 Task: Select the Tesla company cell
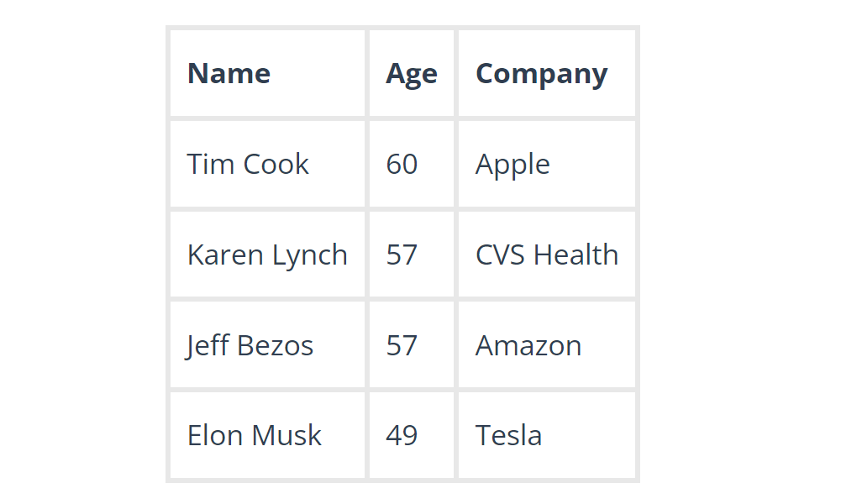click(x=508, y=435)
